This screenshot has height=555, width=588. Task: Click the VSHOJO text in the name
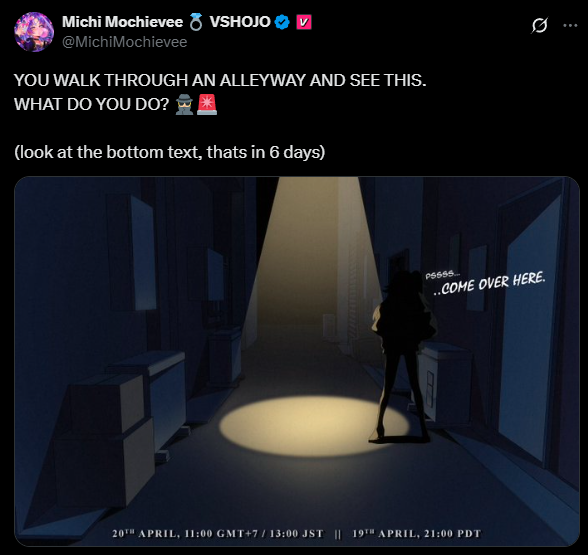pyautogui.click(x=240, y=22)
